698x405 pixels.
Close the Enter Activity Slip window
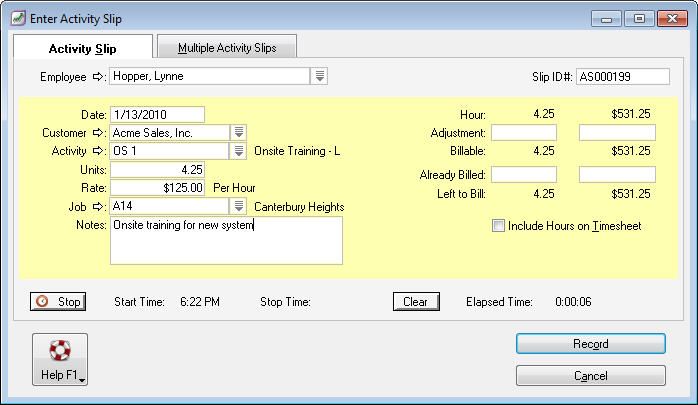(x=672, y=19)
